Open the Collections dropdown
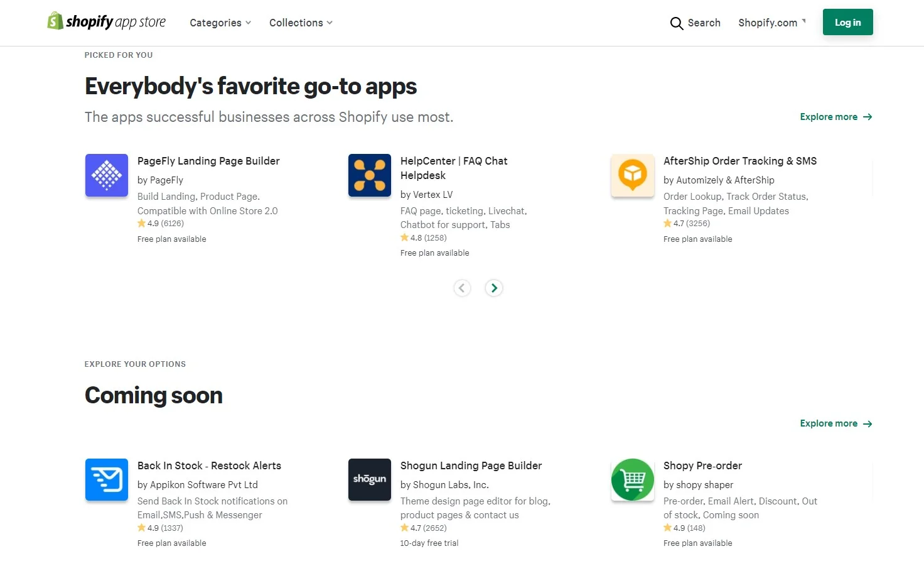This screenshot has width=924, height=566. click(301, 23)
